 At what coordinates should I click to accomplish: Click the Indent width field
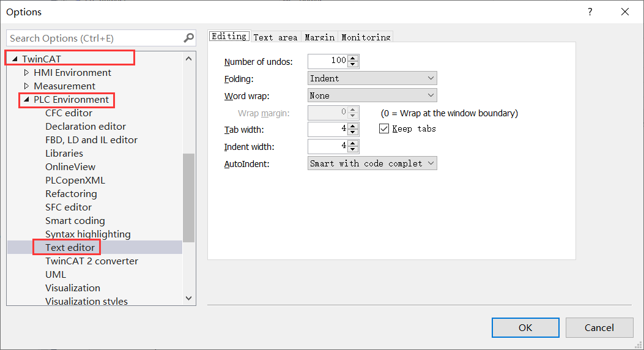pos(327,146)
